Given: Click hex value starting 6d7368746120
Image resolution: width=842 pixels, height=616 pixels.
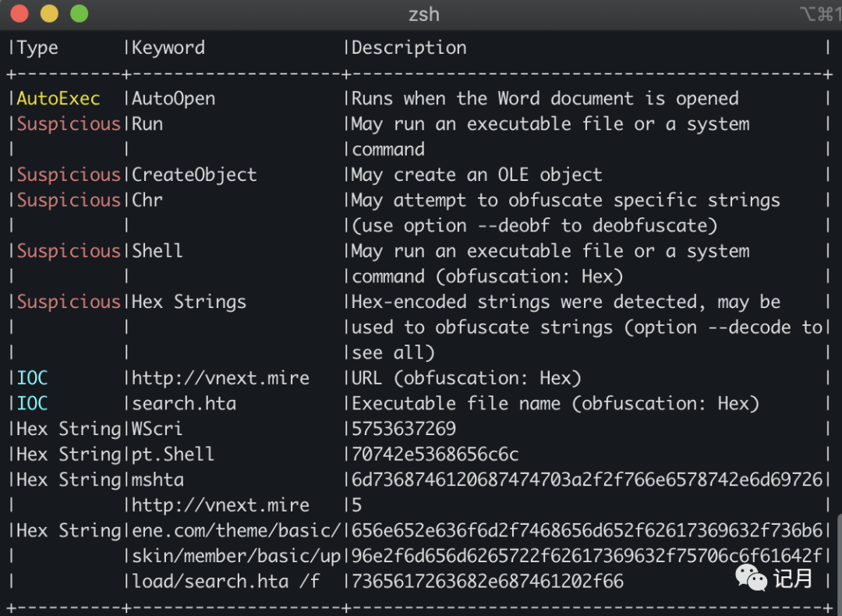Looking at the screenshot, I should click(587, 480).
